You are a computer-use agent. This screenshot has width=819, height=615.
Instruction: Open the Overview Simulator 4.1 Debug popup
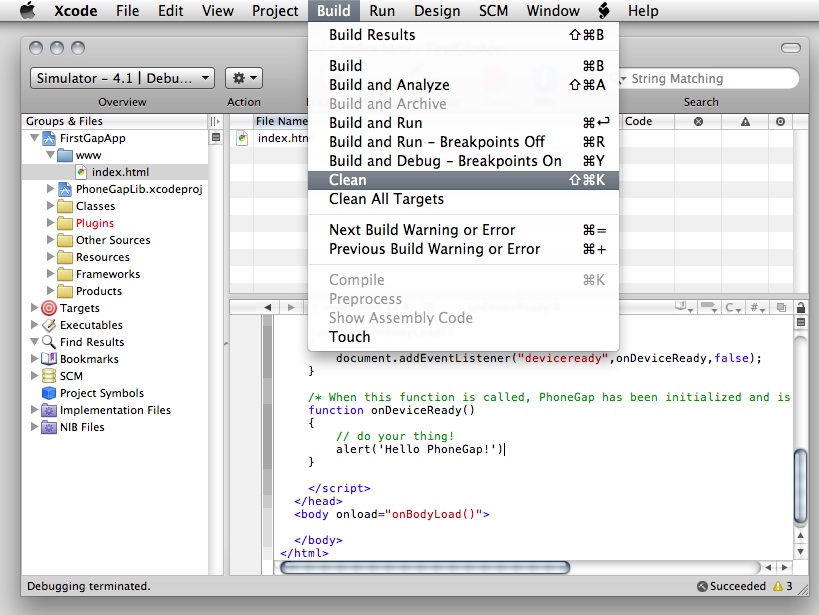click(x=122, y=78)
